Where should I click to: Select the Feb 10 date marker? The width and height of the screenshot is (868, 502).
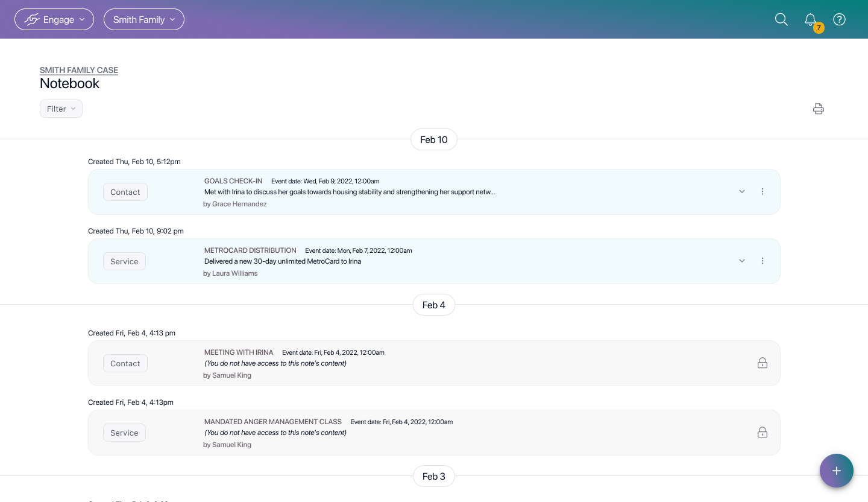click(x=434, y=139)
